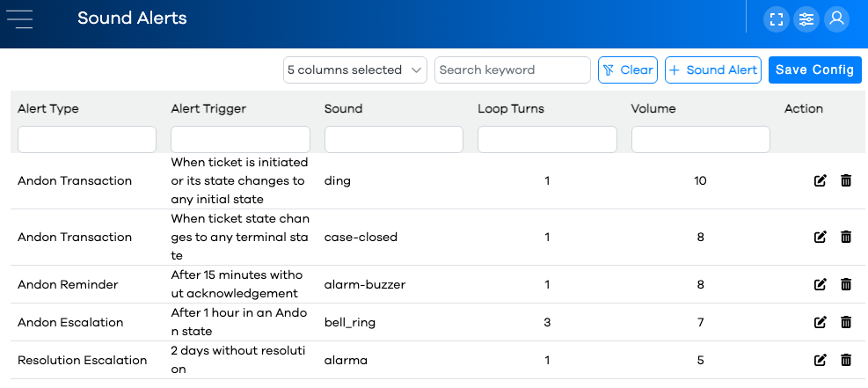Open the settings sliders icon

[806, 19]
